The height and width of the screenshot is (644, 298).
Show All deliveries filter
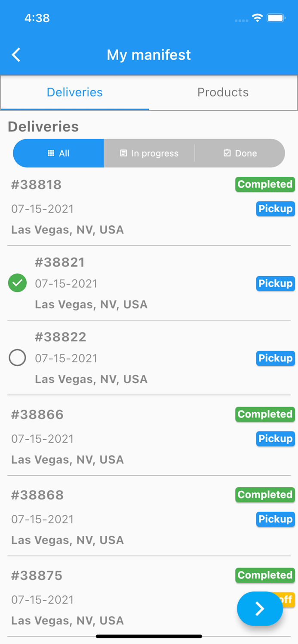(58, 153)
